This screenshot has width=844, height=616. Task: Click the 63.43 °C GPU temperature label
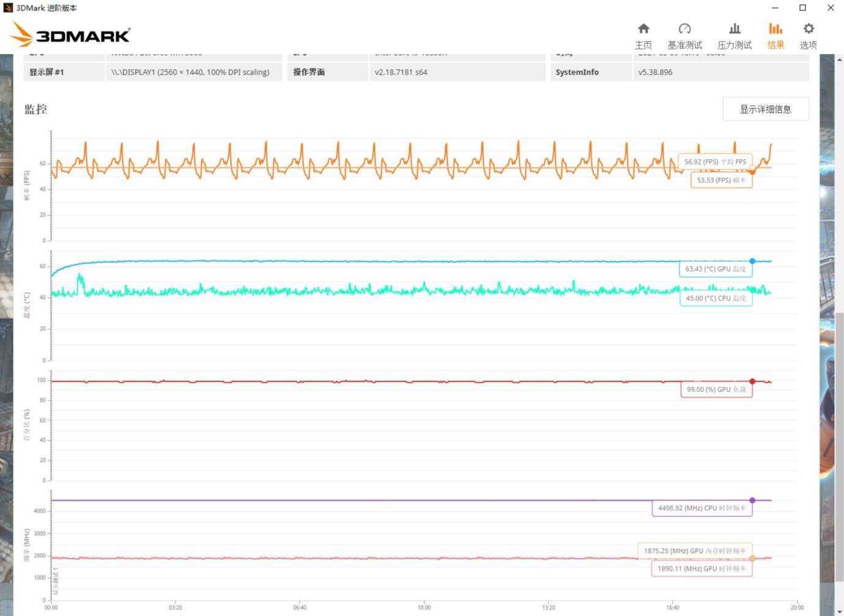point(715,269)
